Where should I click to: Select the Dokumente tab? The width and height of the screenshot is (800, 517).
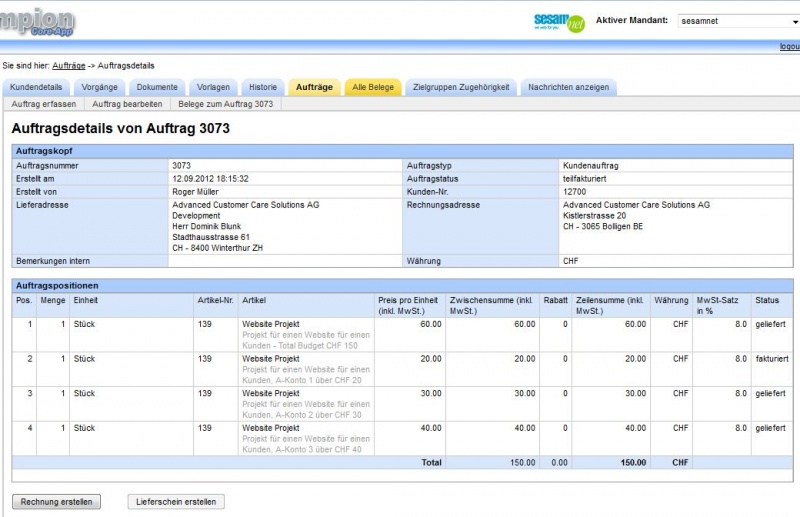pos(157,87)
